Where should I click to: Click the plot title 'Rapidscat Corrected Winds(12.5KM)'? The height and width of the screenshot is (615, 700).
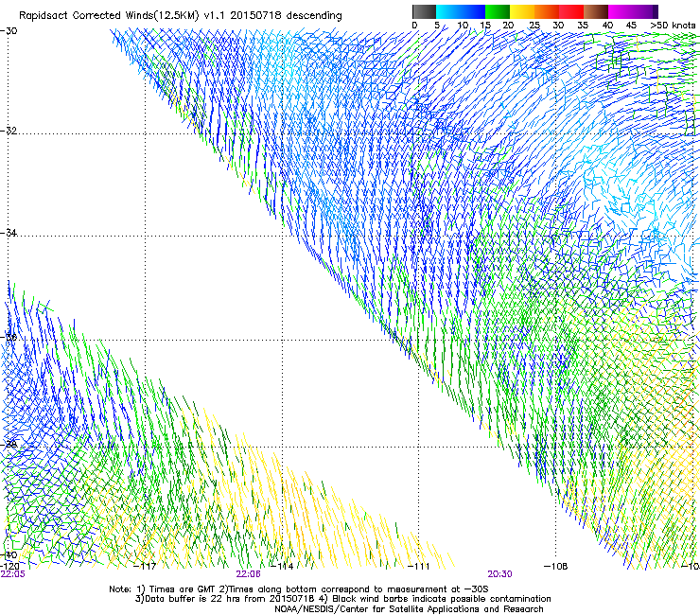109,16
